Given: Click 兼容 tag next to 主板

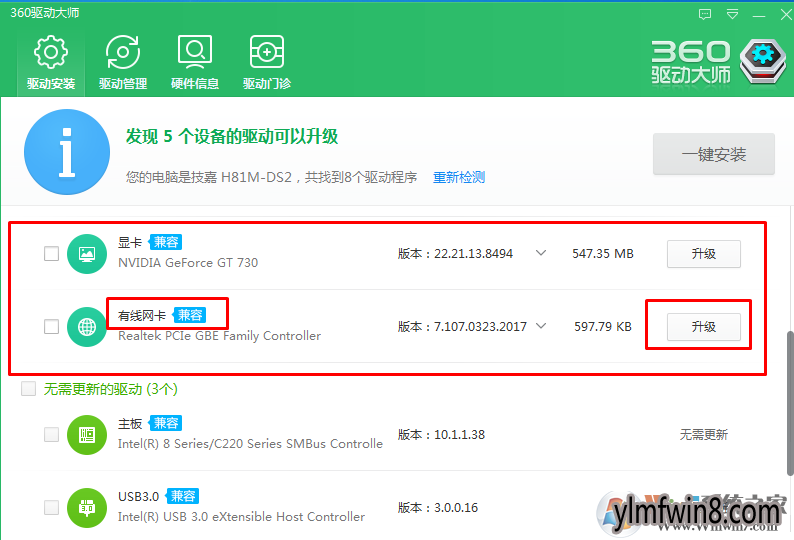Looking at the screenshot, I should pos(166,423).
